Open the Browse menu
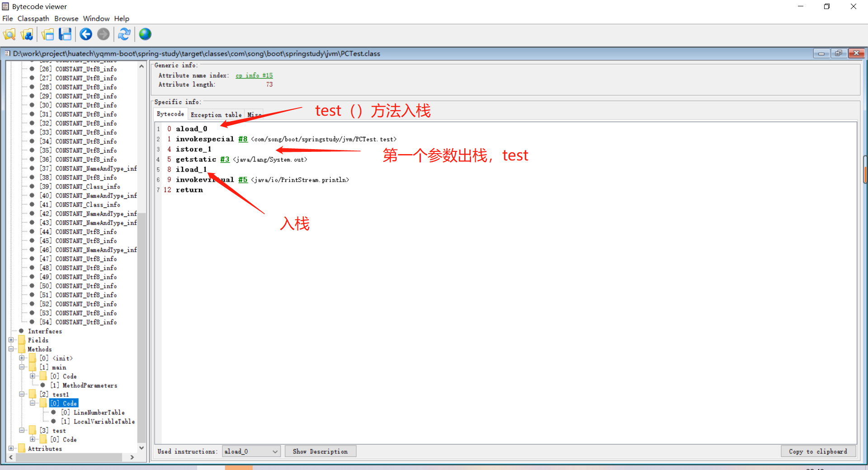The height and width of the screenshot is (470, 868). coord(66,19)
